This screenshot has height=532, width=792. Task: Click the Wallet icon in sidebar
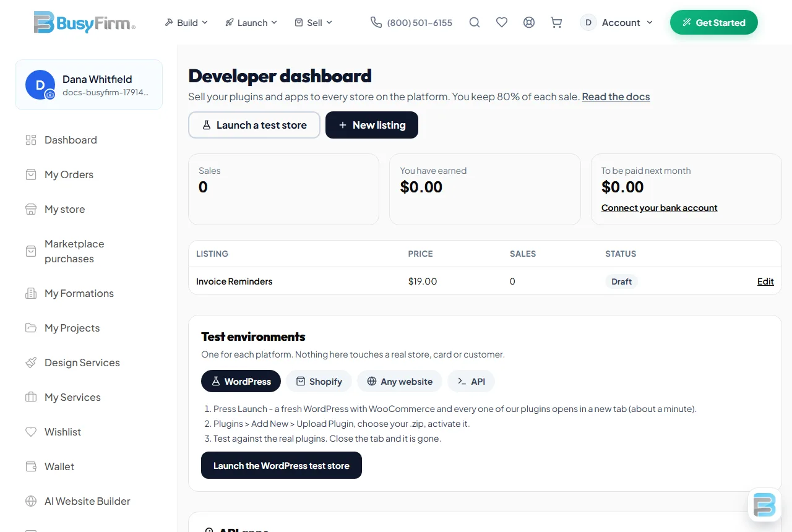pyautogui.click(x=31, y=466)
